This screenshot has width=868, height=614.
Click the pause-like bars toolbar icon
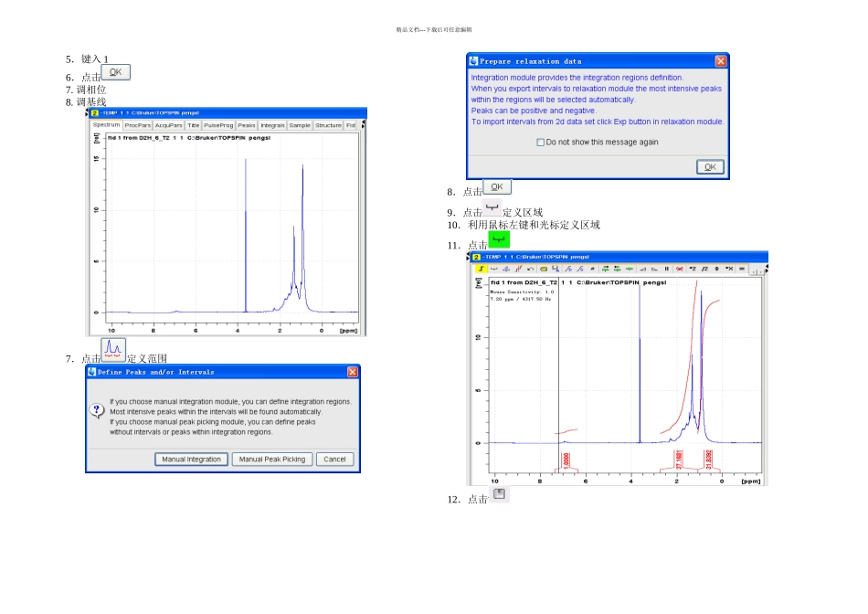click(x=667, y=269)
